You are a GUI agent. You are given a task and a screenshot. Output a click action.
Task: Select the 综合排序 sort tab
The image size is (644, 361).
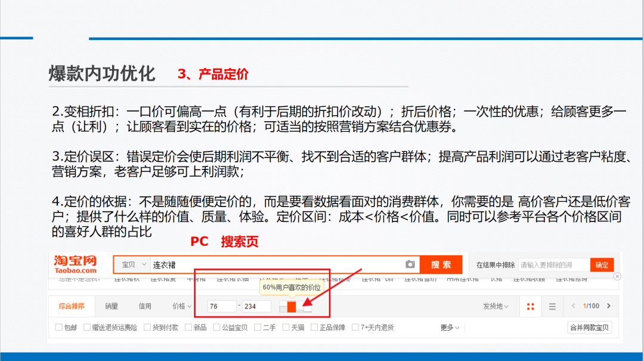click(x=72, y=306)
